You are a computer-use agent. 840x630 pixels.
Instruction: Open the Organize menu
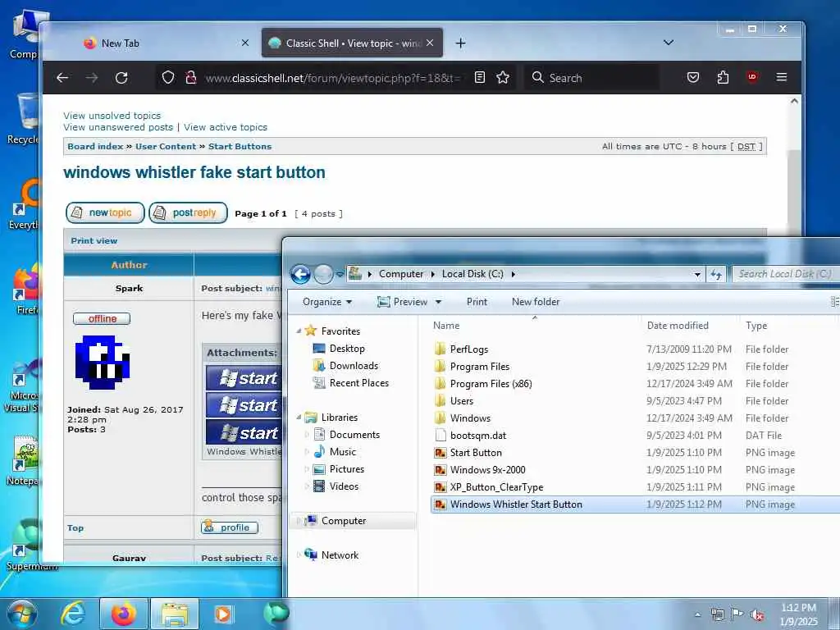(x=327, y=302)
